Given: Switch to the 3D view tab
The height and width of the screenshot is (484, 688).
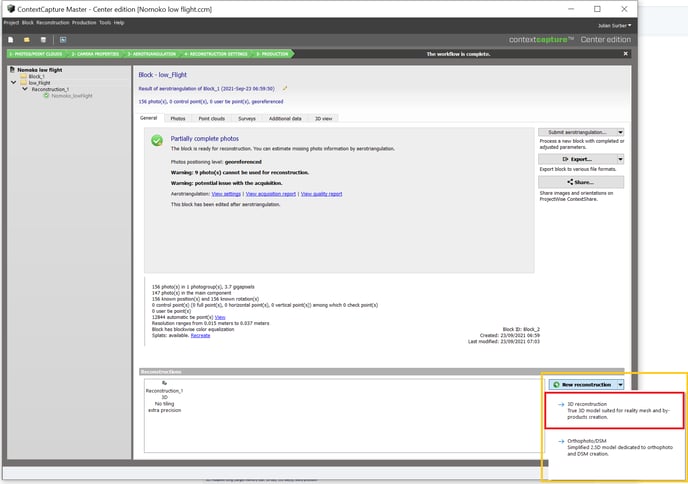Looking at the screenshot, I should pos(324,118).
